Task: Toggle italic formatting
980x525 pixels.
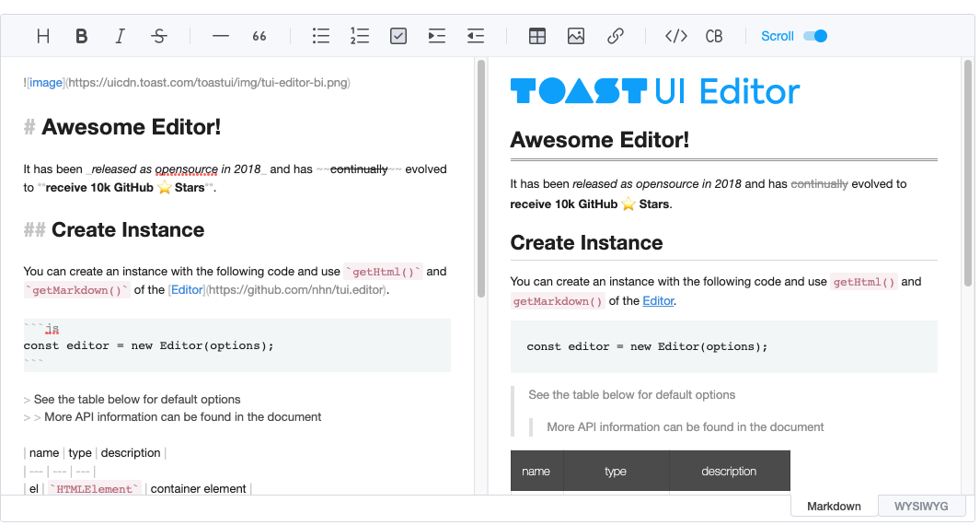Action: 120,36
